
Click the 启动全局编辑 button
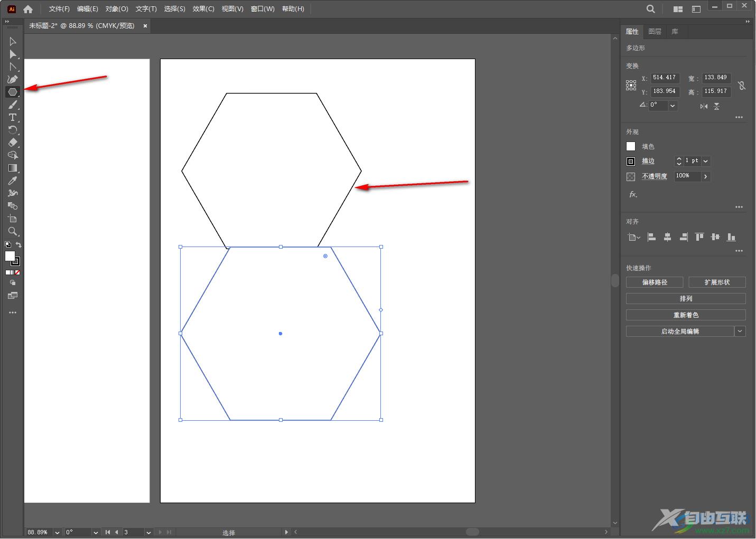click(x=680, y=332)
